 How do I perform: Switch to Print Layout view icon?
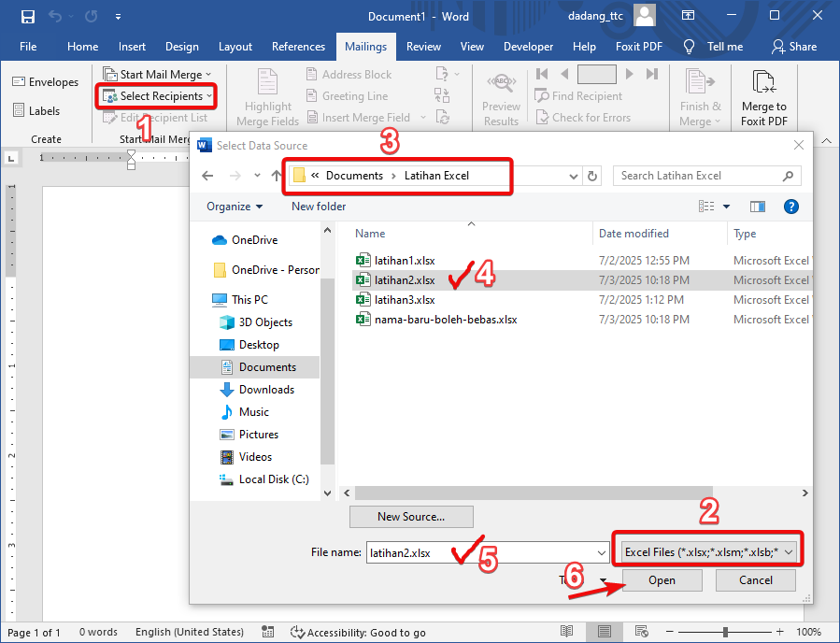click(x=605, y=633)
